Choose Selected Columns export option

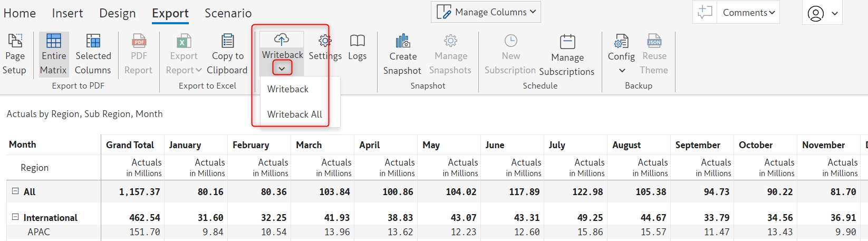tap(93, 54)
